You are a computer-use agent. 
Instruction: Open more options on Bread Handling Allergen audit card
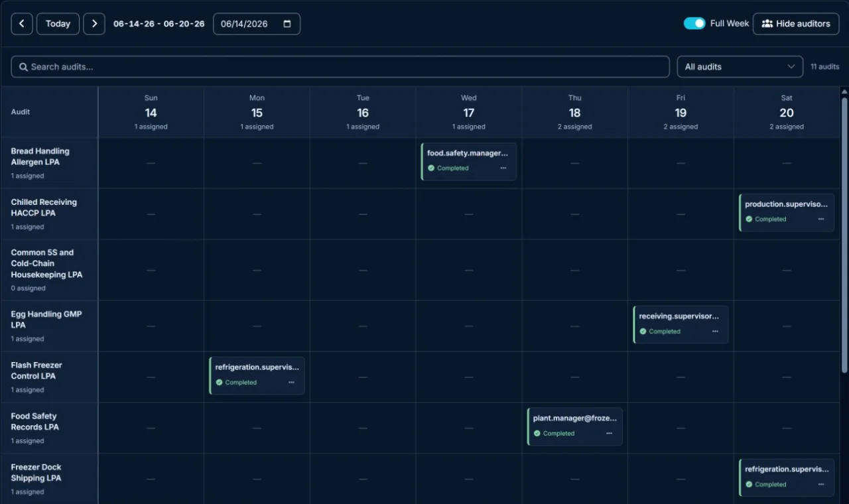(x=503, y=168)
